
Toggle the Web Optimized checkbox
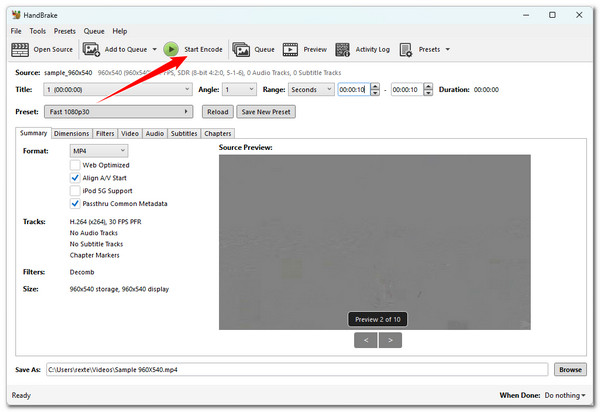point(75,165)
